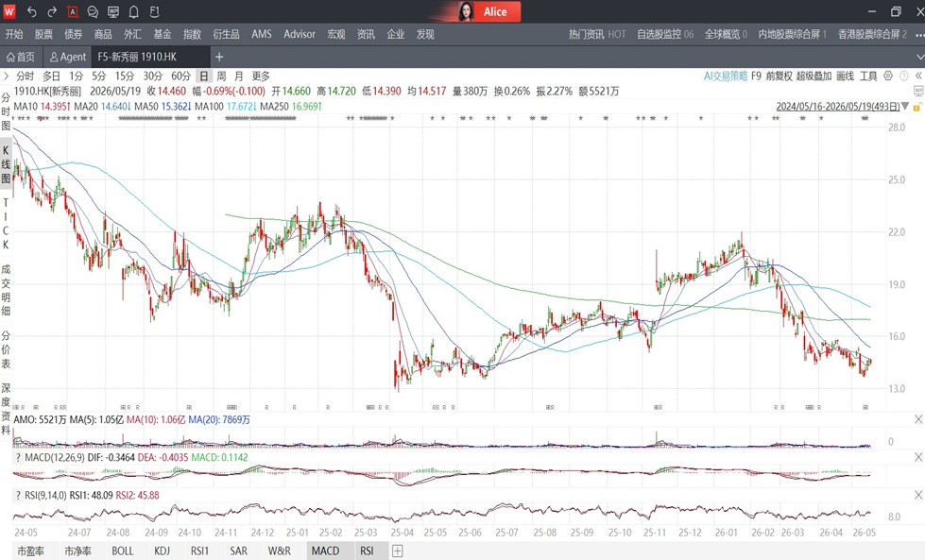Switch to the Agent tab
This screenshot has height=560, width=925.
[x=68, y=57]
